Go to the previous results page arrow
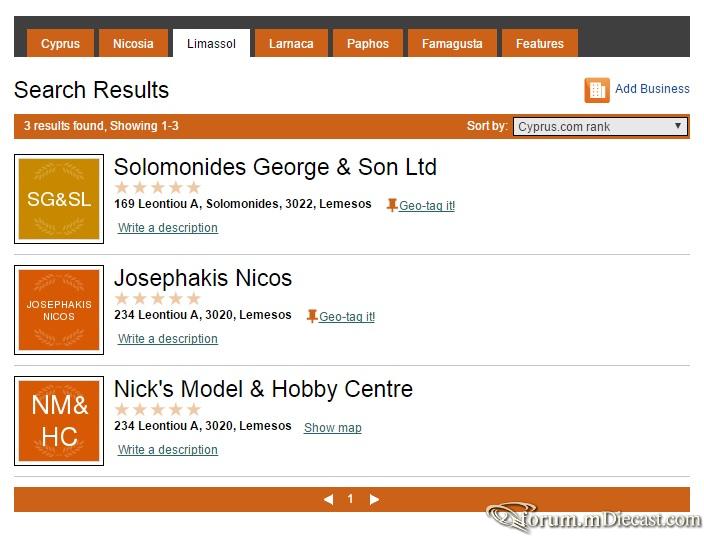Image resolution: width=704 pixels, height=536 pixels. pos(329,499)
